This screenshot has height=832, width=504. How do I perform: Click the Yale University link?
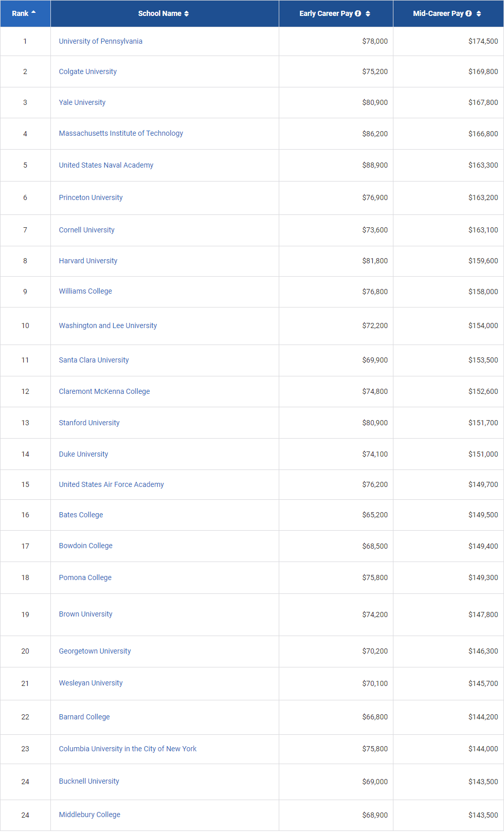[x=82, y=102]
